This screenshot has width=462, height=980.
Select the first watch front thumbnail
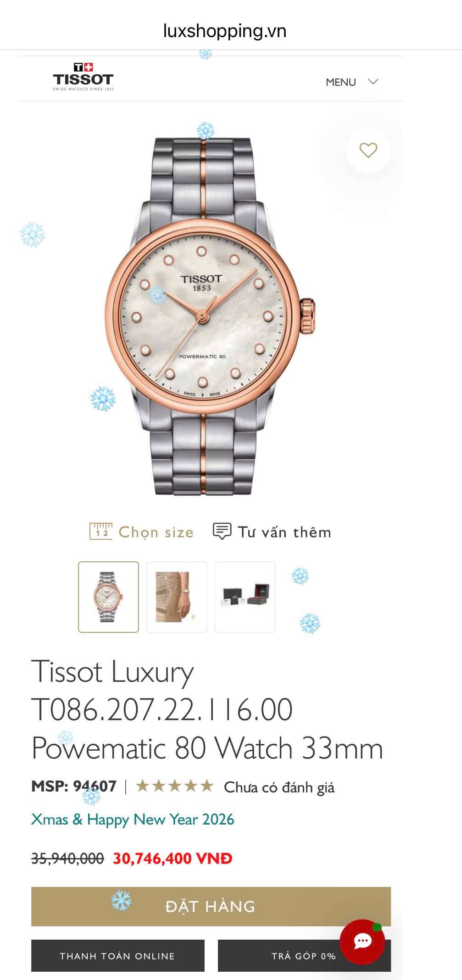[108, 597]
